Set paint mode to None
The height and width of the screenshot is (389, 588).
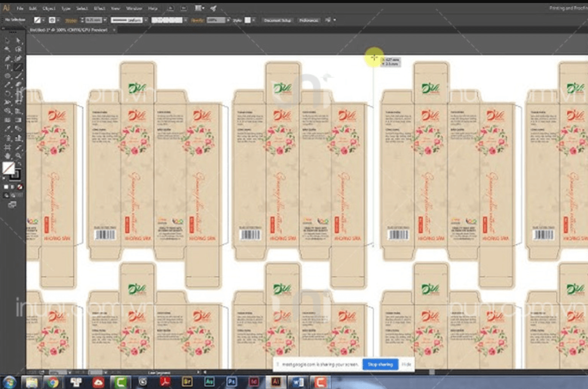(20, 187)
